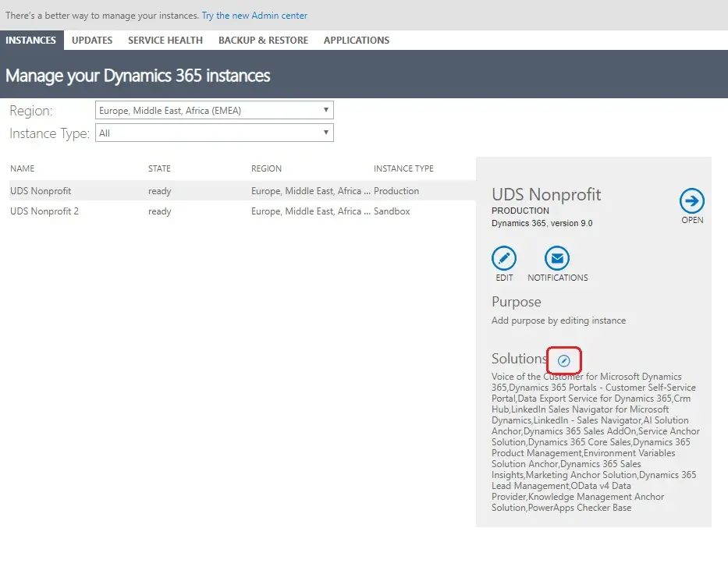
Task: Click the INSTANCE TYPE column header
Action: point(403,168)
